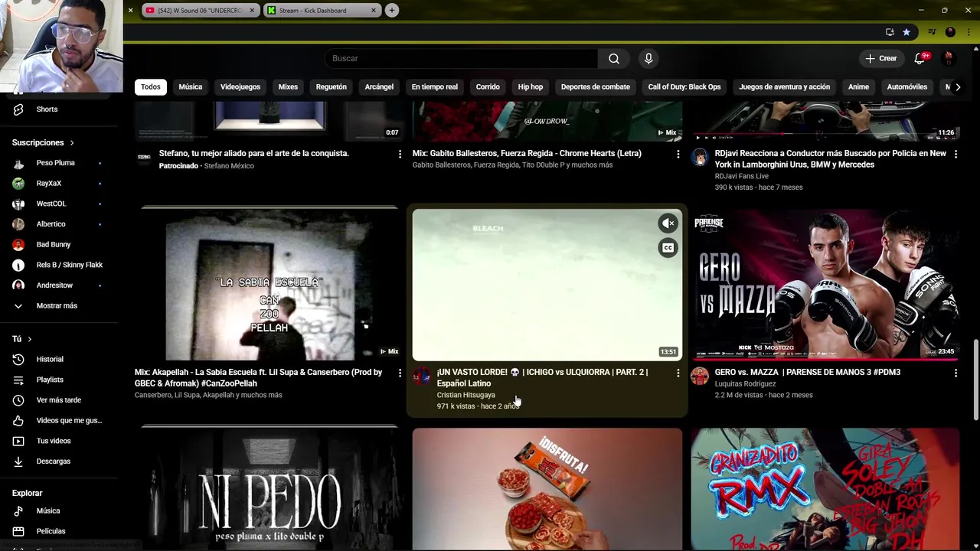Select the Deportes de combate chip
Viewport: 980px width, 551px height.
point(596,86)
